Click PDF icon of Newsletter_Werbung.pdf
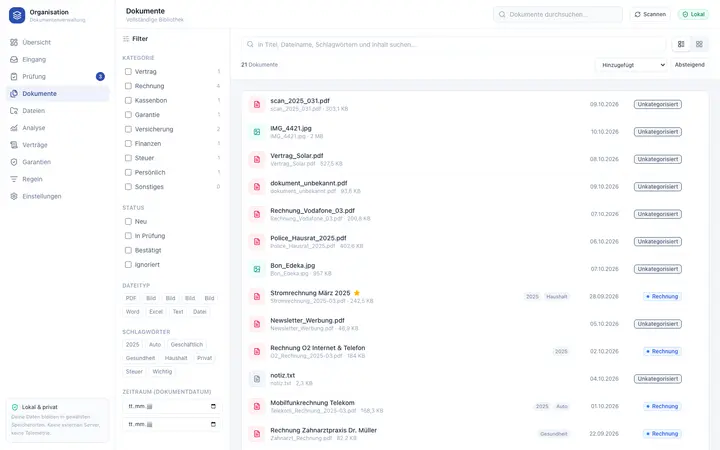This screenshot has width=720, height=450. point(257,324)
